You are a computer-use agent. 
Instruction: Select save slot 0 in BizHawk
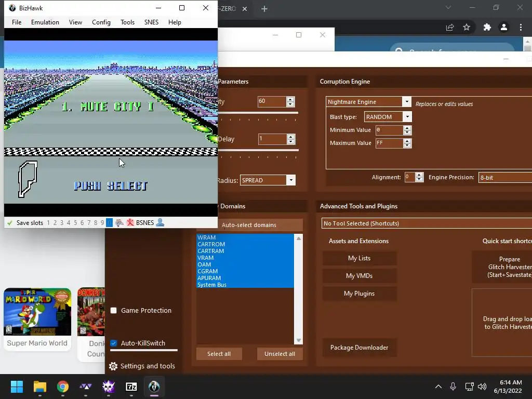[x=109, y=222]
